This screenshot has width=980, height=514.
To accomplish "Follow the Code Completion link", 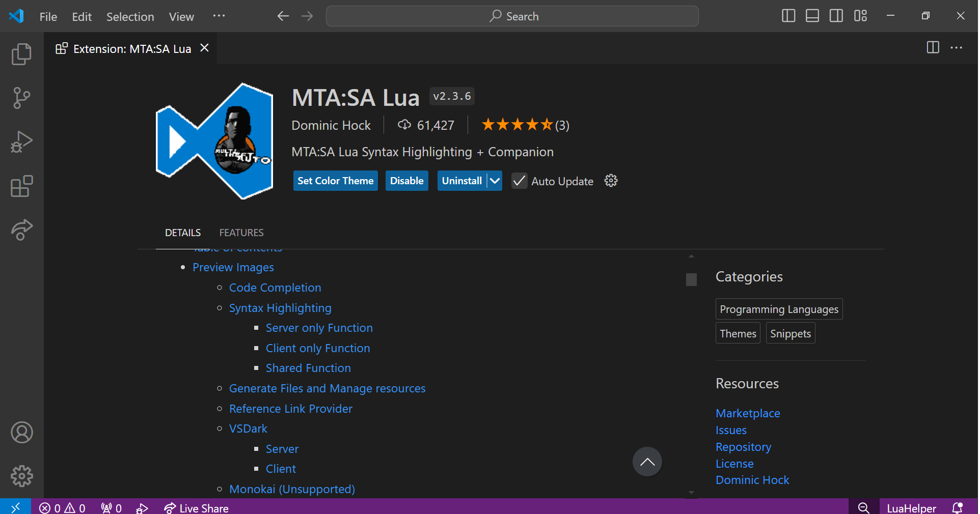I will pyautogui.click(x=275, y=288).
